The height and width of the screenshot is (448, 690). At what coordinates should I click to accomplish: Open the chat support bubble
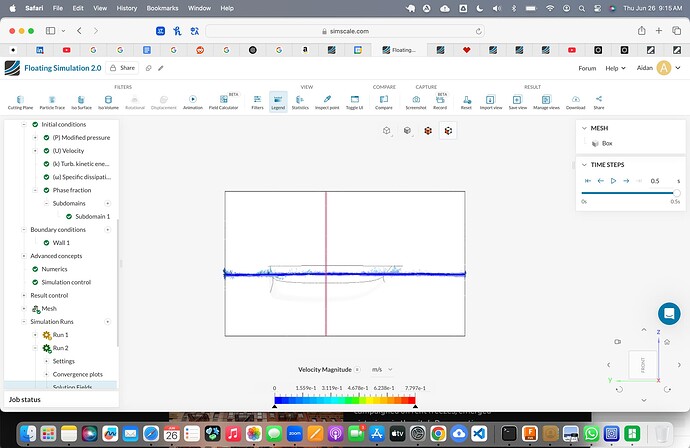pos(669,313)
